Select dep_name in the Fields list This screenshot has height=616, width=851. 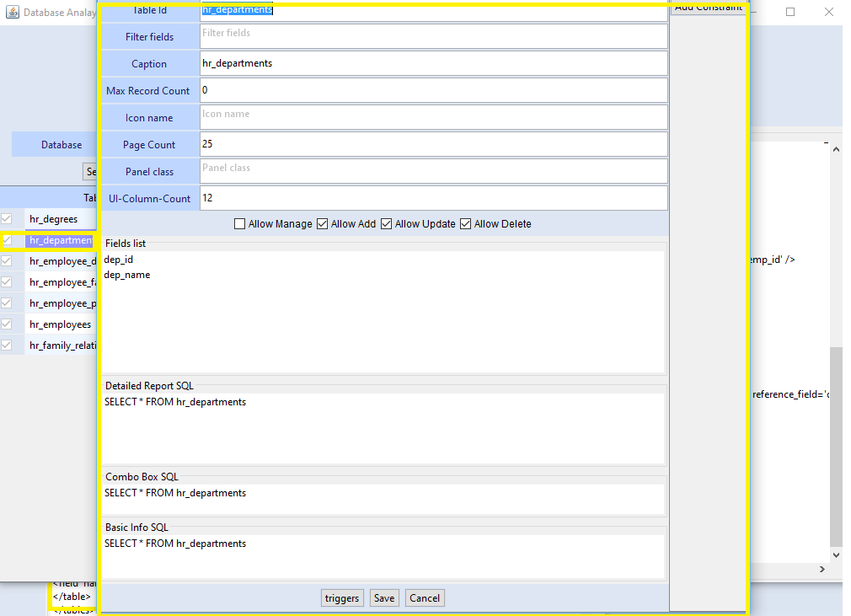[x=127, y=275]
